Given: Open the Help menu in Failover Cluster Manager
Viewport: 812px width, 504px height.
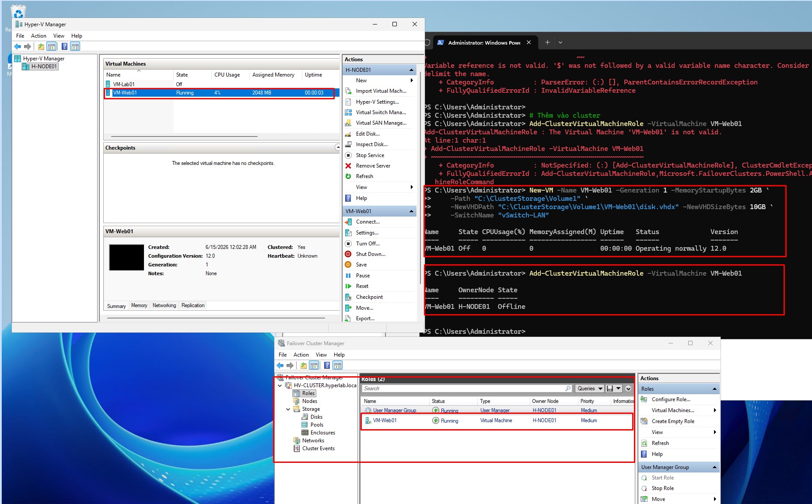Looking at the screenshot, I should 339,355.
